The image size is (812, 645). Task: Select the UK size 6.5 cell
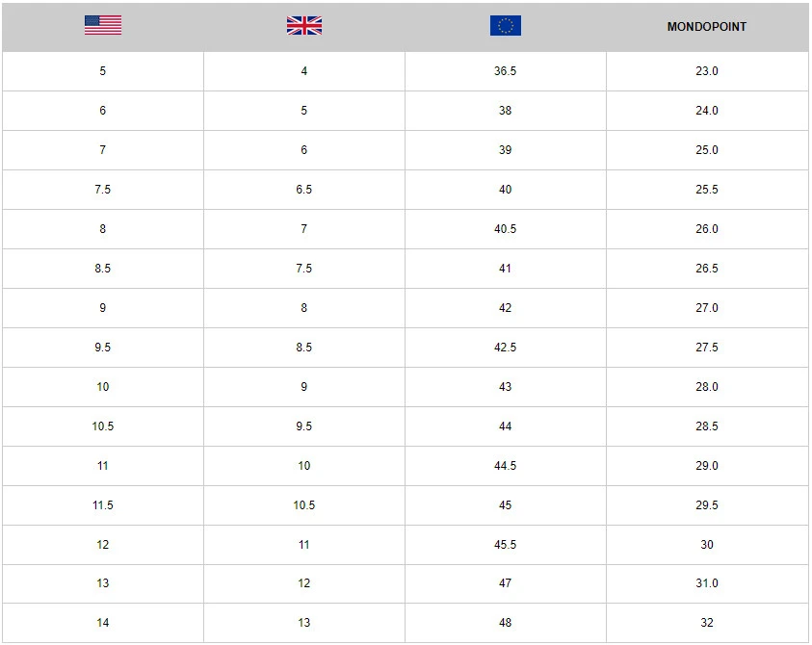(304, 190)
